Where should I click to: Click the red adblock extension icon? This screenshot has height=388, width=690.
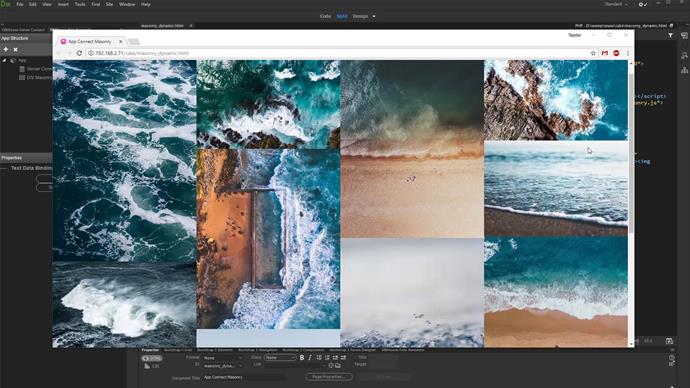point(617,53)
